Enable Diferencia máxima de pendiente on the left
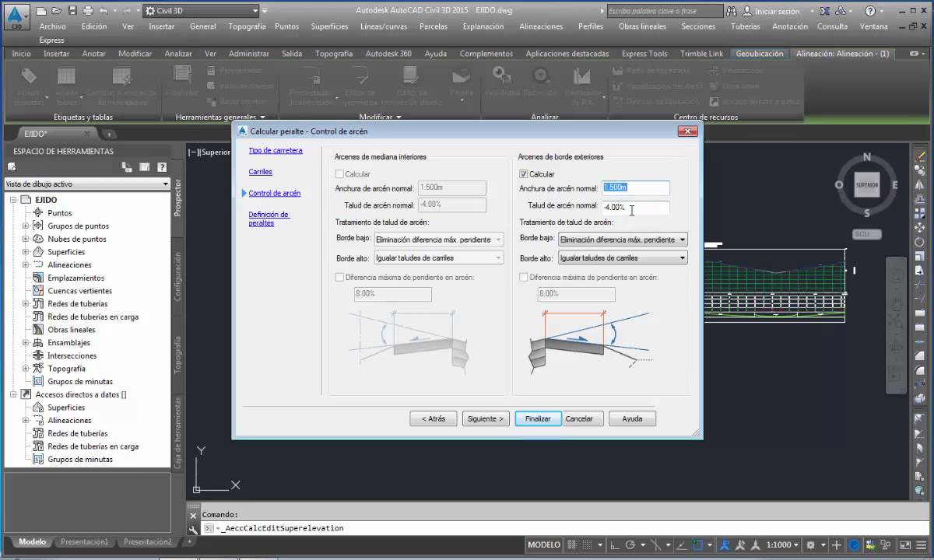Screen dimensions: 934x560 339,277
